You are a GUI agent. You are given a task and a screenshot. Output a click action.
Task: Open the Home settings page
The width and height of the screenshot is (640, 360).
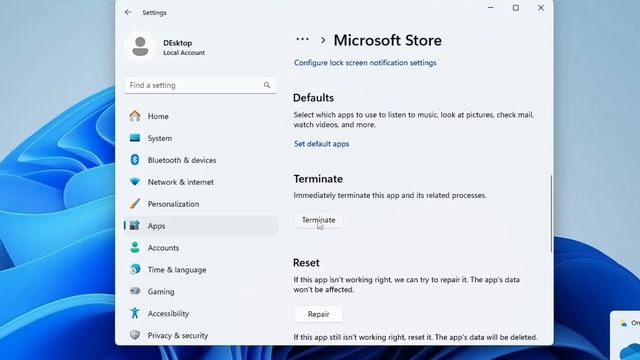point(201,116)
